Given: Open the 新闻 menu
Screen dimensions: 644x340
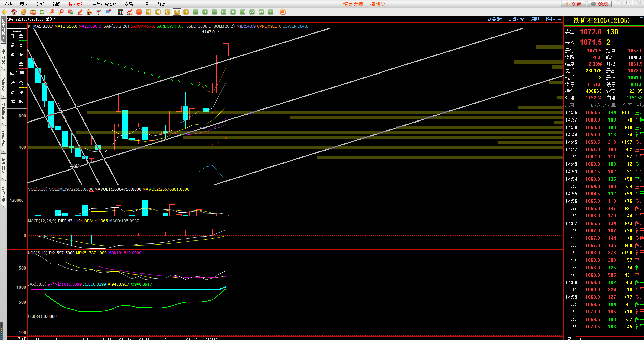Looking at the screenshot, I should point(56,4).
